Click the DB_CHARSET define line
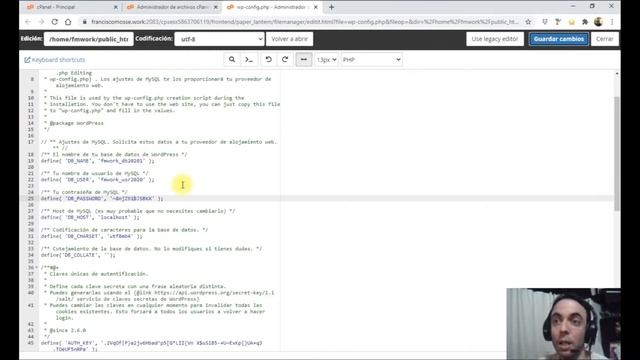 [x=91, y=236]
